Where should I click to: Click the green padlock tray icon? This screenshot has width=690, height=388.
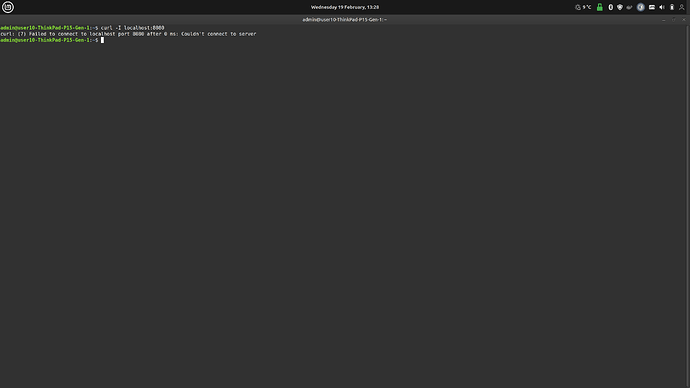(599, 7)
